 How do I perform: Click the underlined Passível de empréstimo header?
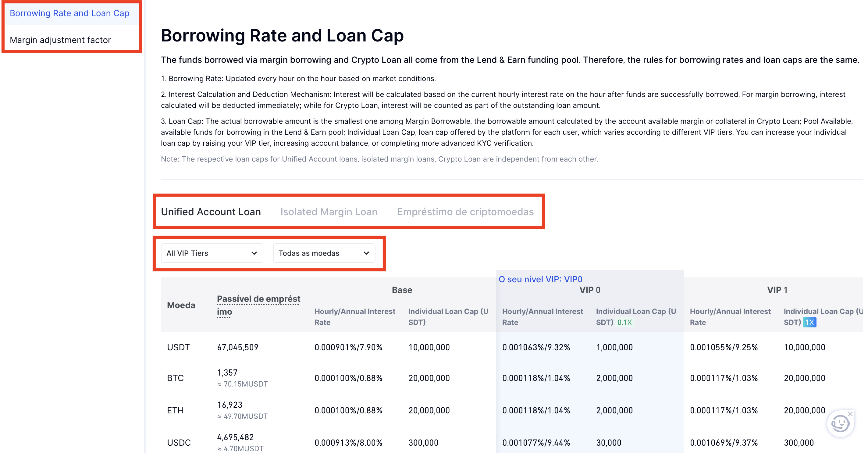pyautogui.click(x=258, y=305)
